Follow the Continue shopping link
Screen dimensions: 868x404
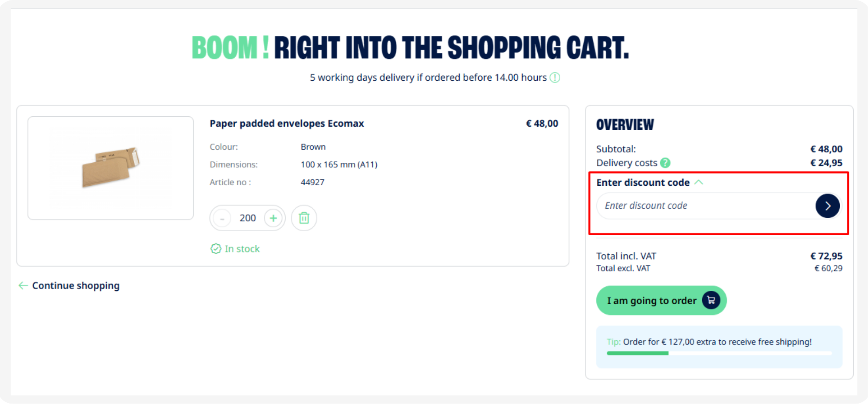76,286
